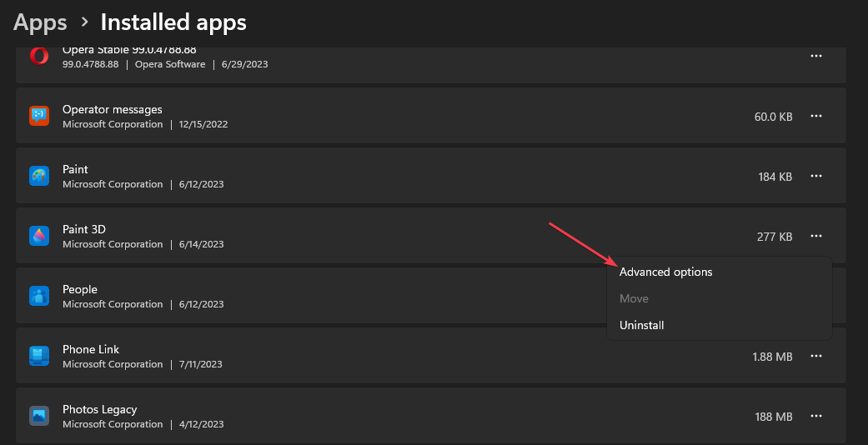
Task: Click the Paint 3D app name
Action: 84,229
